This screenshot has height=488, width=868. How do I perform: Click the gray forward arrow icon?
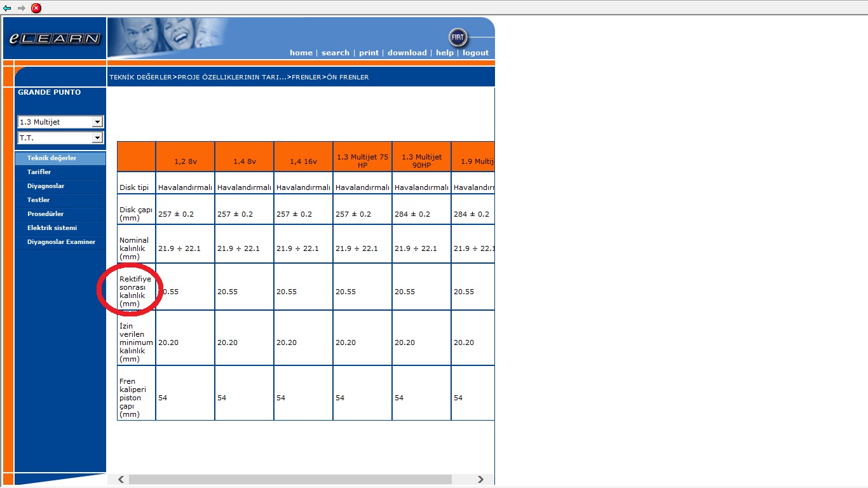21,8
